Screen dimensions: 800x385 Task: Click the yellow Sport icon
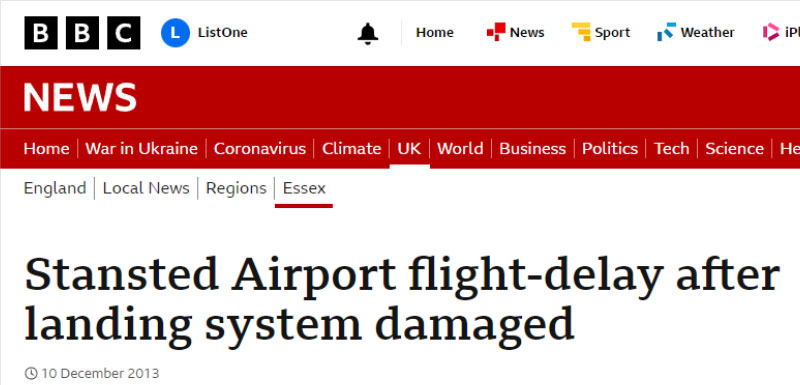[581, 32]
